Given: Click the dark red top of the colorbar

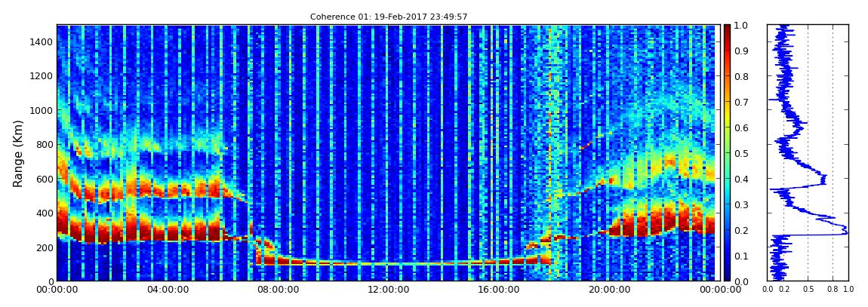Looking at the screenshot, I should coord(728,28).
